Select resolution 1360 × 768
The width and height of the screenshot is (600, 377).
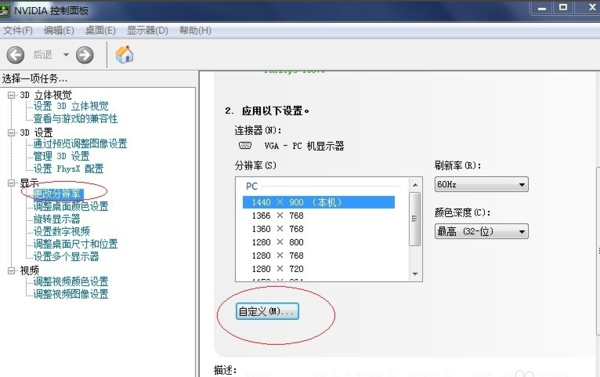pos(278,229)
